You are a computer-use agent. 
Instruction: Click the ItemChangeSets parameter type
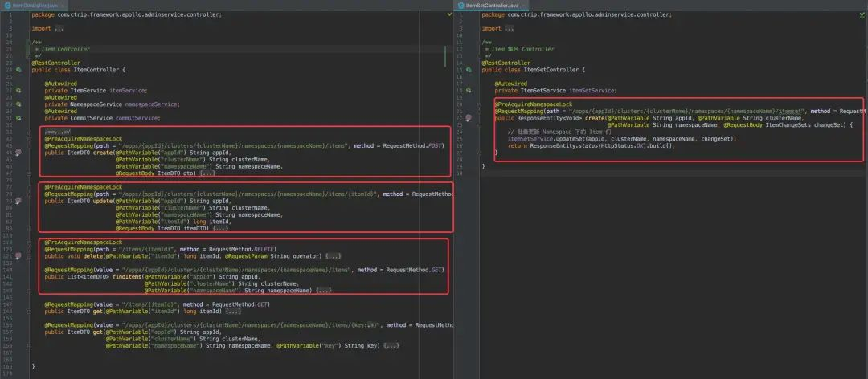click(789, 125)
